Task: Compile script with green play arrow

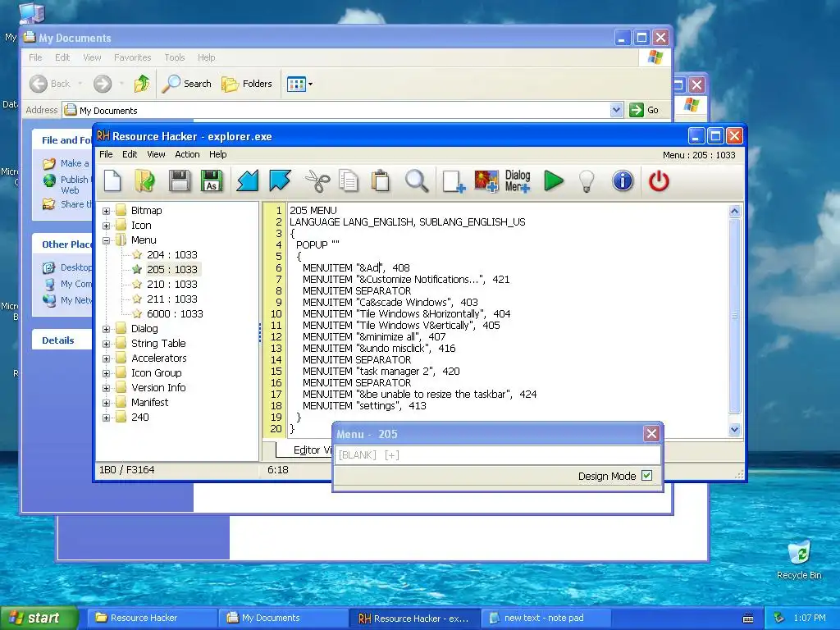Action: (554, 181)
